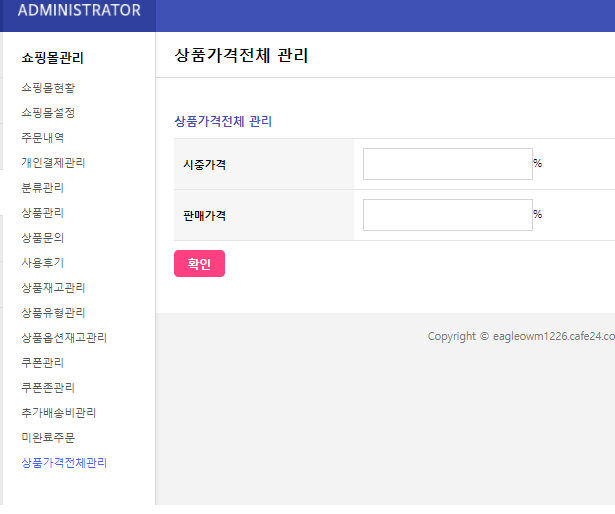The width and height of the screenshot is (615, 514).
Task: Go to the 상품문의 page
Action: [43, 238]
